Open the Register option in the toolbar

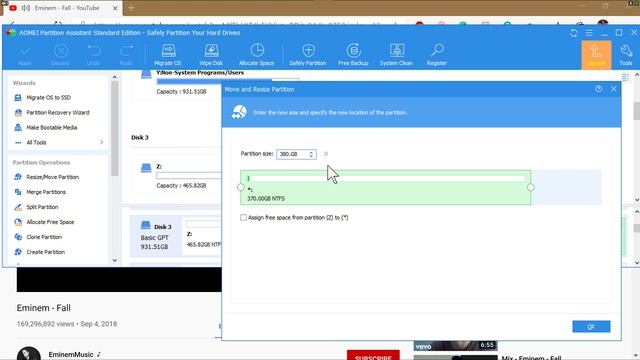pyautogui.click(x=437, y=55)
